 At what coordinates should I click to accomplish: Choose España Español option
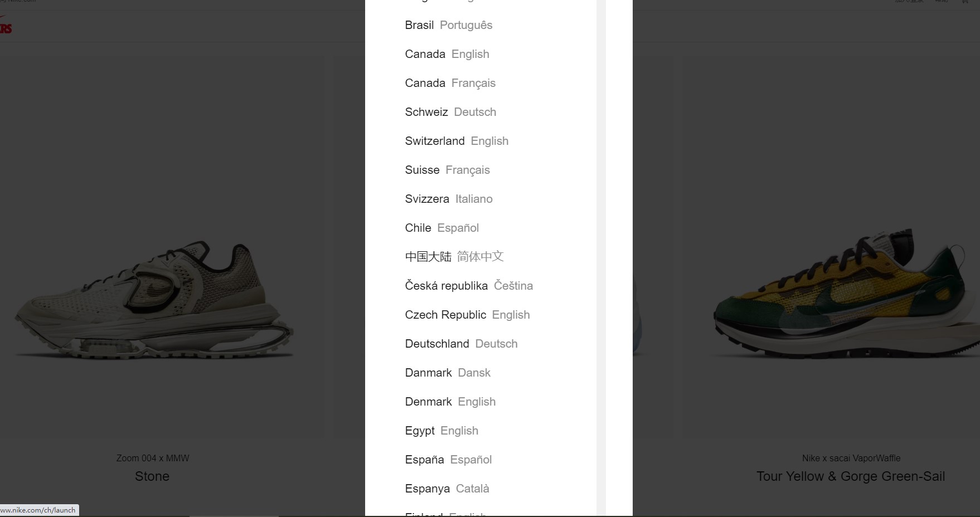click(448, 460)
